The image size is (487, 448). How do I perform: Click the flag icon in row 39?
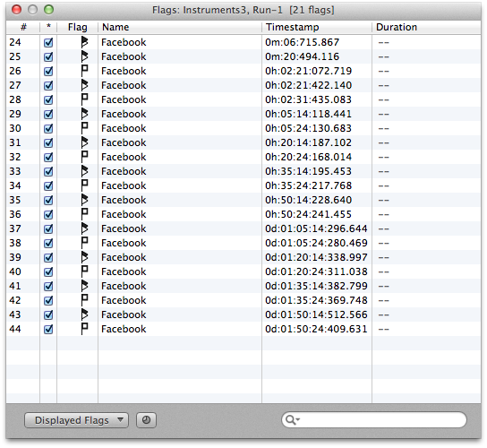[x=84, y=257]
